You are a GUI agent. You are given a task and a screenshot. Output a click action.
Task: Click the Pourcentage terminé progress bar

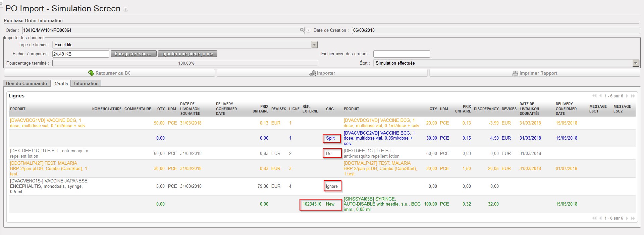click(185, 63)
